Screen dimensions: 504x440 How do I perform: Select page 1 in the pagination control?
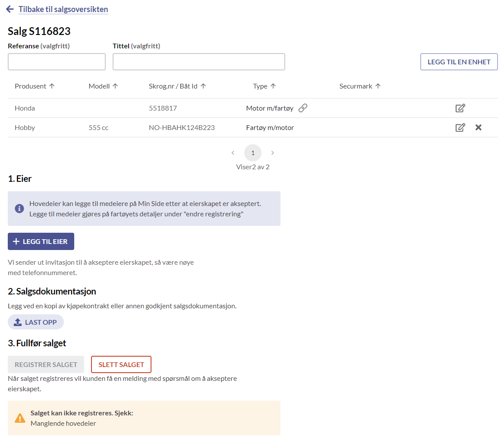coord(252,152)
